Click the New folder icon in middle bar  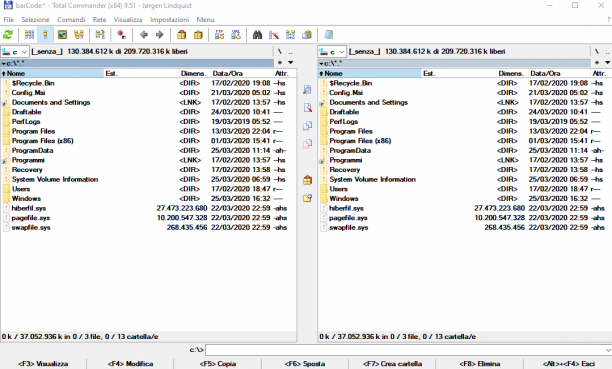pyautogui.click(x=307, y=198)
